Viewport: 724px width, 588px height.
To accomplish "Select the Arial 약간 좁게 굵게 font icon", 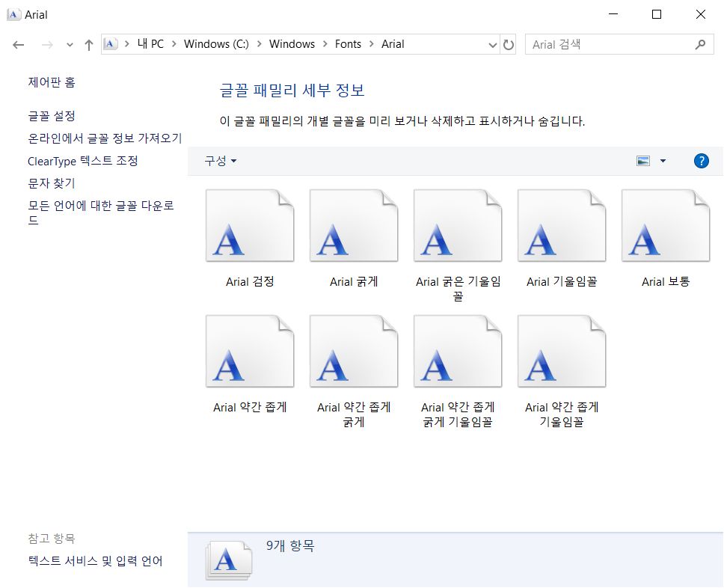I will pyautogui.click(x=354, y=351).
